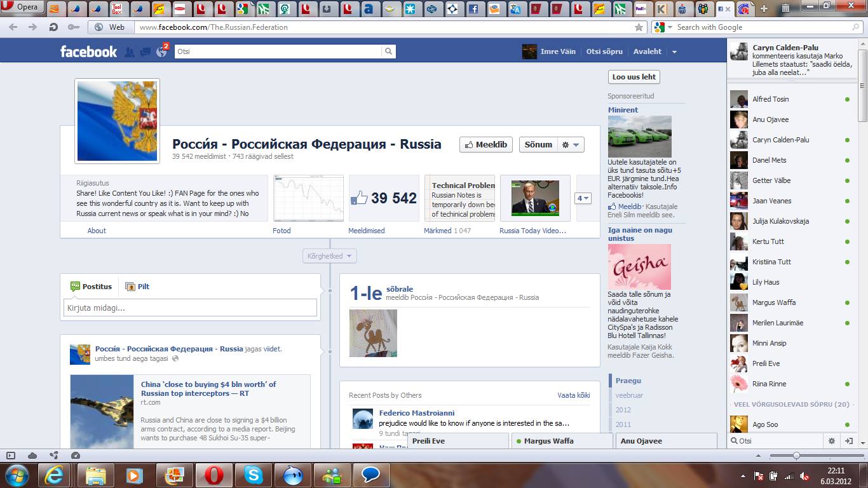Open chat with Anu Ojavee in sidebar list

pos(790,119)
